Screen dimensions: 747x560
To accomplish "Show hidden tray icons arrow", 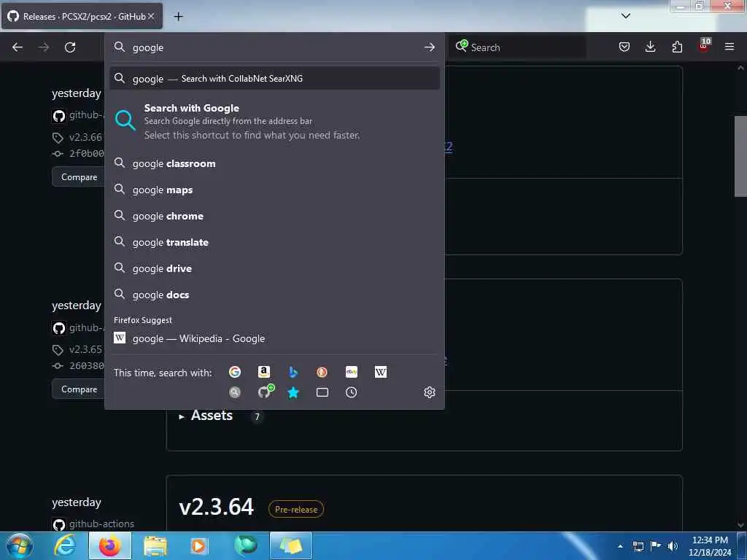I will point(620,546).
